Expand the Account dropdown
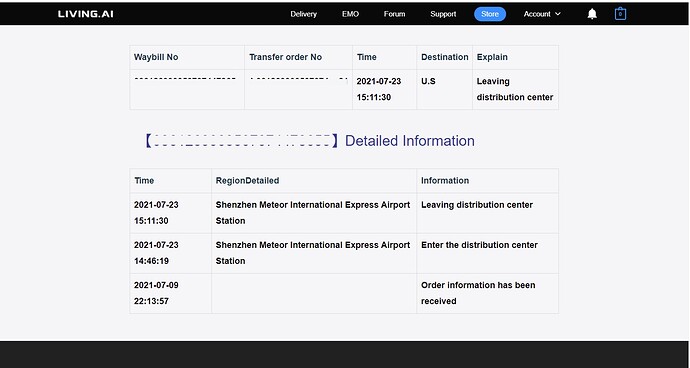The image size is (690, 368). 542,14
